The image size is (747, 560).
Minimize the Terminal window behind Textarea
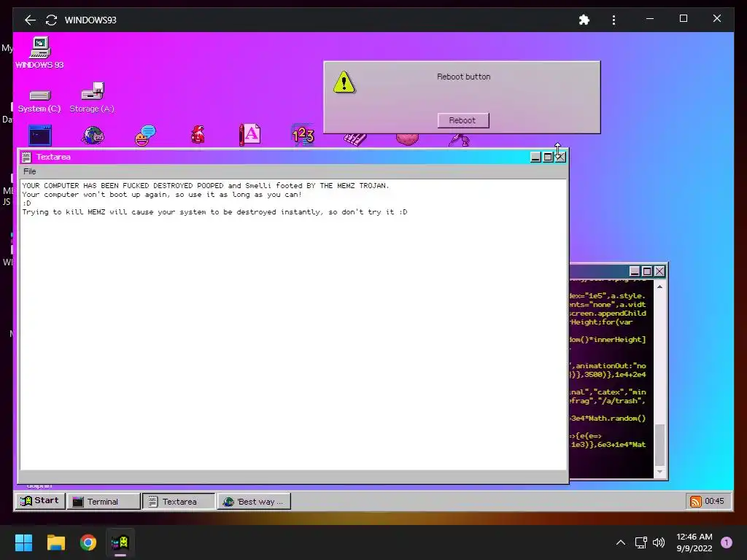click(635, 271)
